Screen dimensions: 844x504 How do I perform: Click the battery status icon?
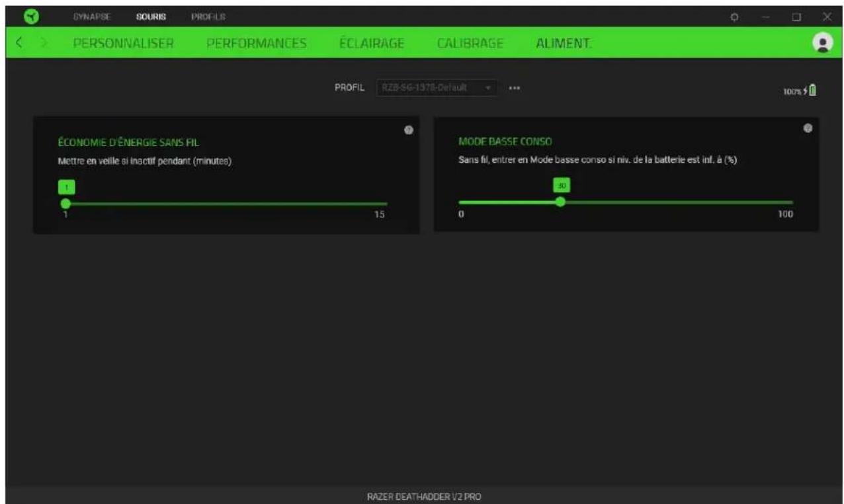click(x=812, y=90)
